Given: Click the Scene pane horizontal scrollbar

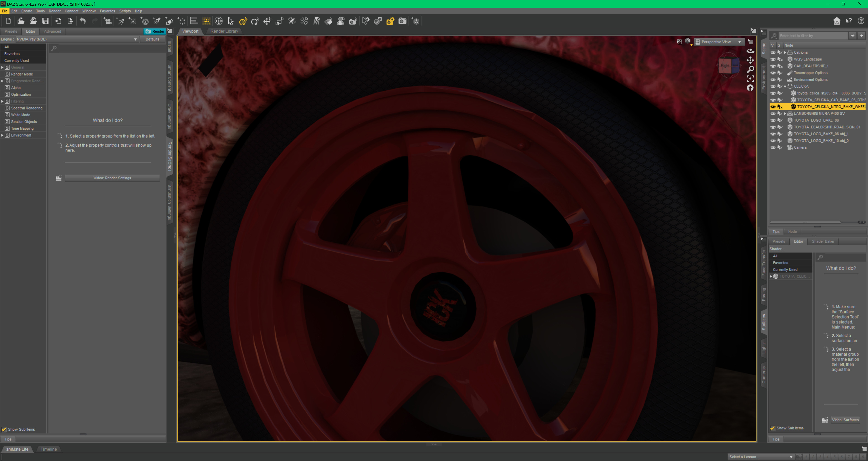Looking at the screenshot, I should tap(805, 222).
